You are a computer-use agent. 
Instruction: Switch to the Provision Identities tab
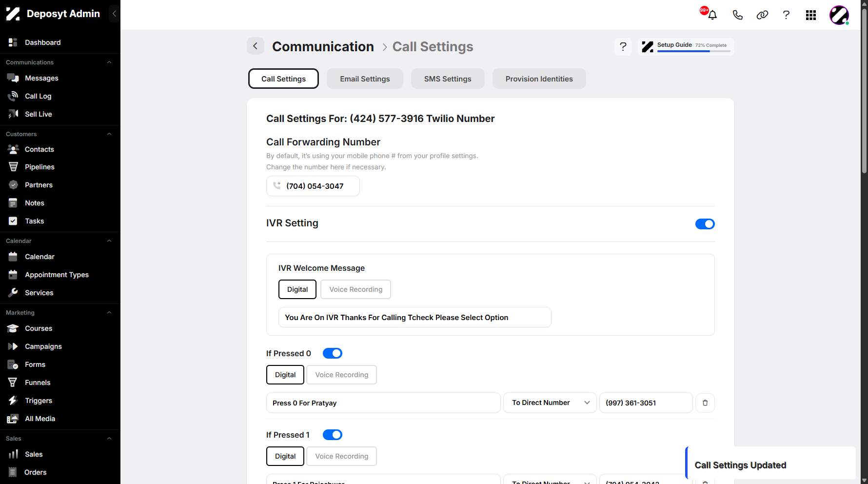click(539, 79)
